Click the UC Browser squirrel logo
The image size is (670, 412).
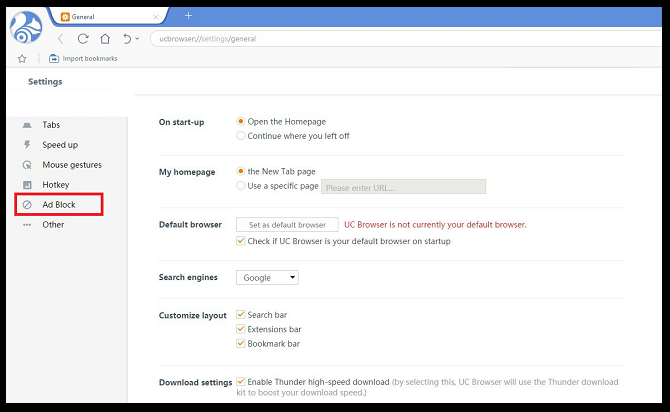coord(27,28)
